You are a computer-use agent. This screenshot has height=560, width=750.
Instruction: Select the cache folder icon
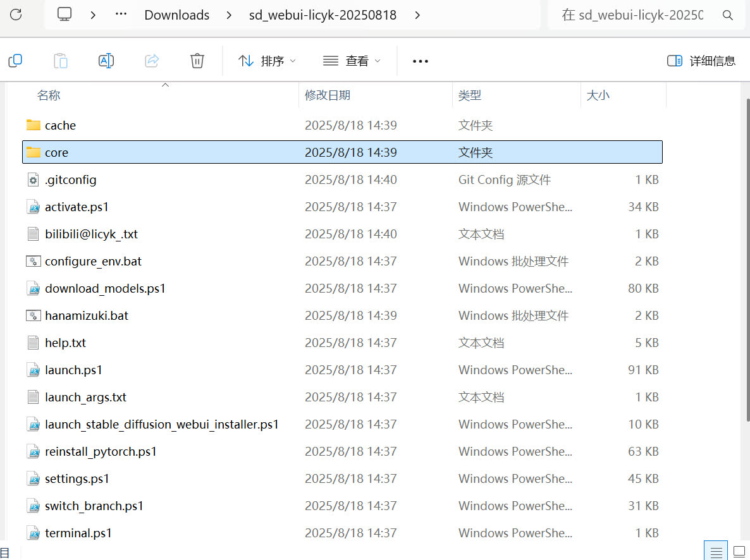(x=33, y=125)
